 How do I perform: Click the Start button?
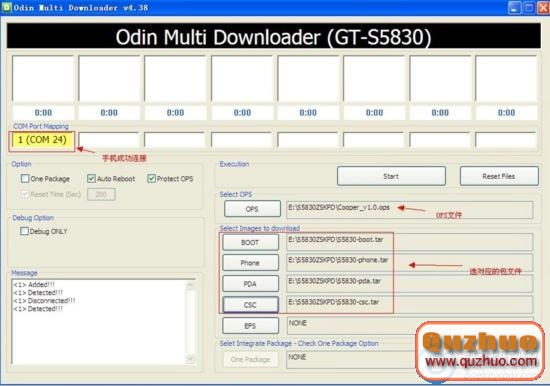(391, 176)
